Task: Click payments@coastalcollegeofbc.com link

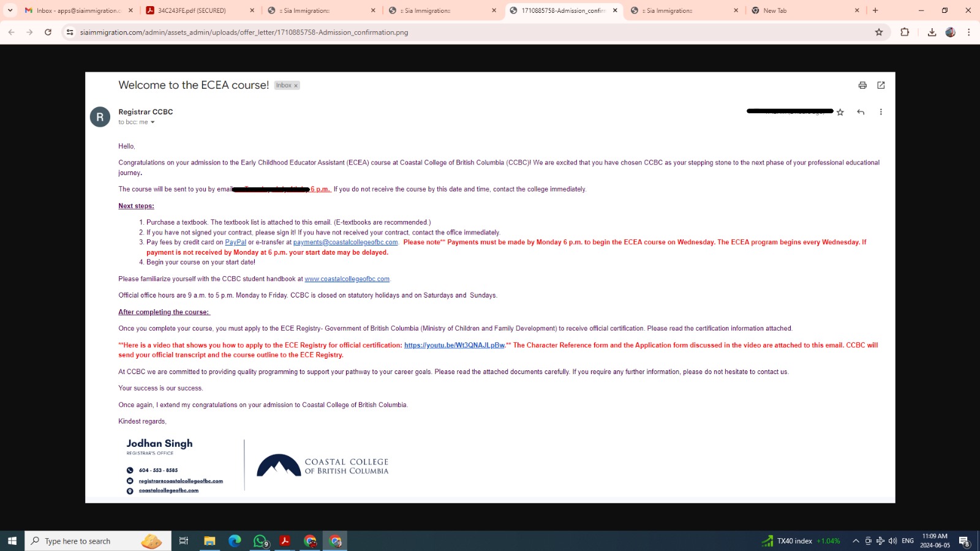Action: point(345,242)
